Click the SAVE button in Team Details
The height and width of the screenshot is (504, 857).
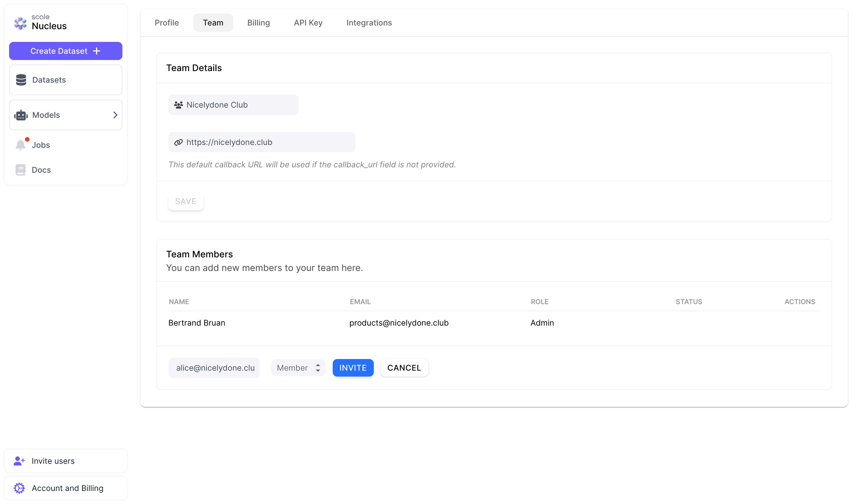pos(186,201)
